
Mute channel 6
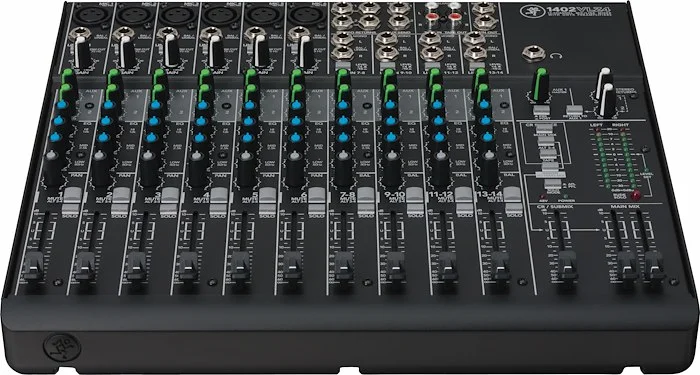point(317,196)
